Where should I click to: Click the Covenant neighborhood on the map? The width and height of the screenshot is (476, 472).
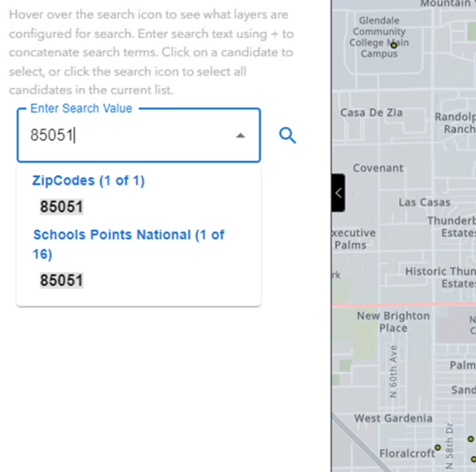point(378,168)
